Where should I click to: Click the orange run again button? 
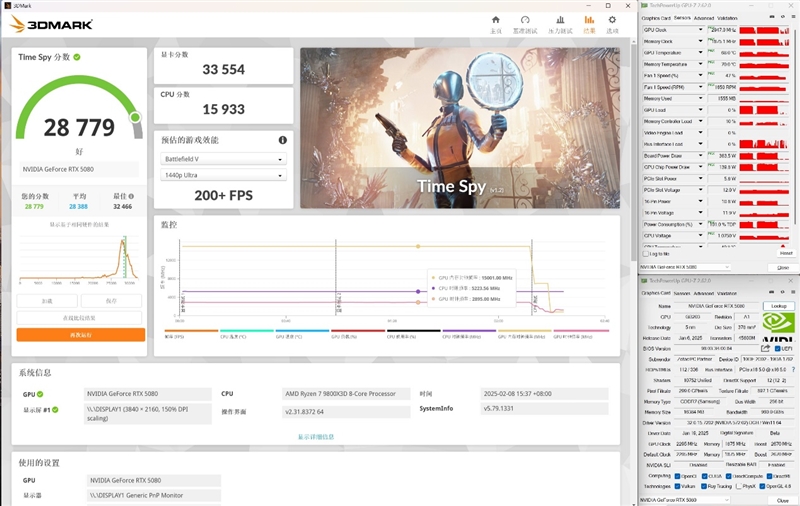click(x=80, y=335)
